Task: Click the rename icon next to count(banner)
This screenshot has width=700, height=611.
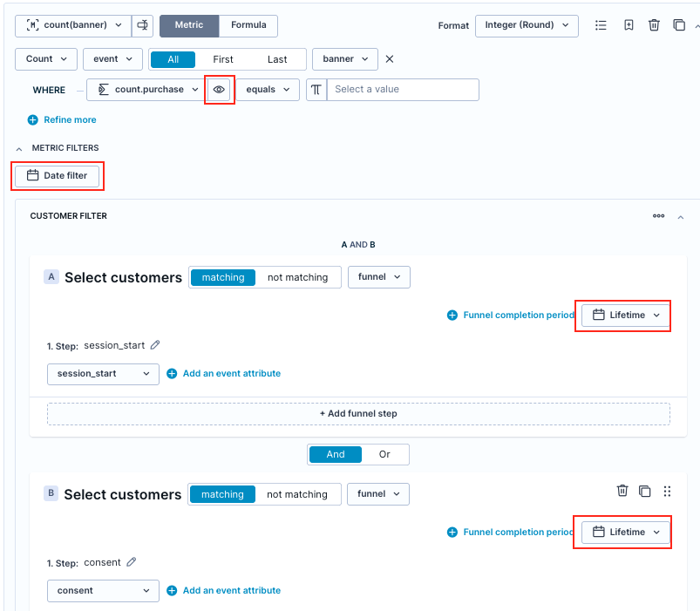Action: (142, 25)
